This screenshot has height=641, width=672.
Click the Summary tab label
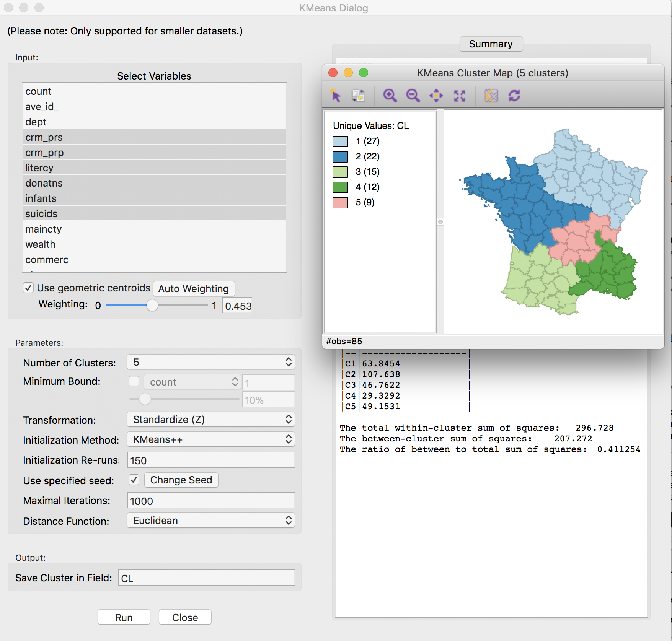[491, 44]
